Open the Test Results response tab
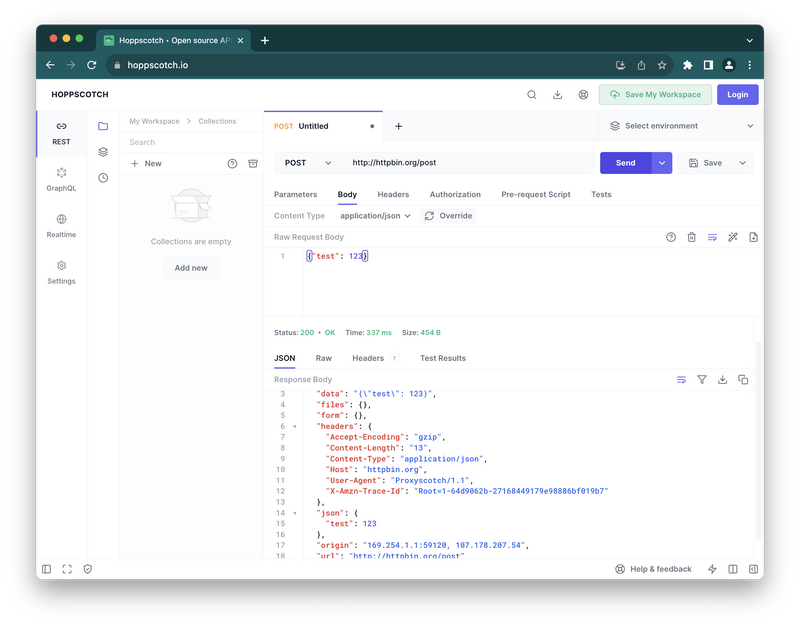Viewport: 800px width, 627px height. (x=442, y=358)
